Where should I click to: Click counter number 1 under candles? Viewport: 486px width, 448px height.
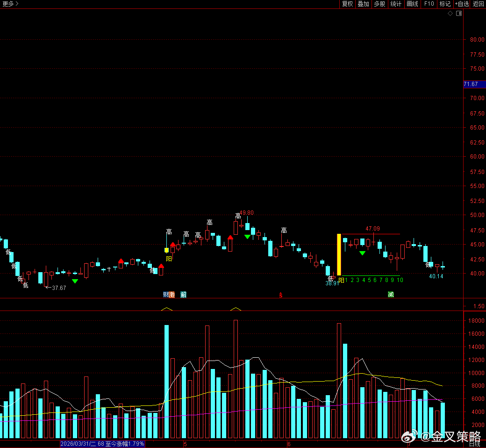coord(346,280)
